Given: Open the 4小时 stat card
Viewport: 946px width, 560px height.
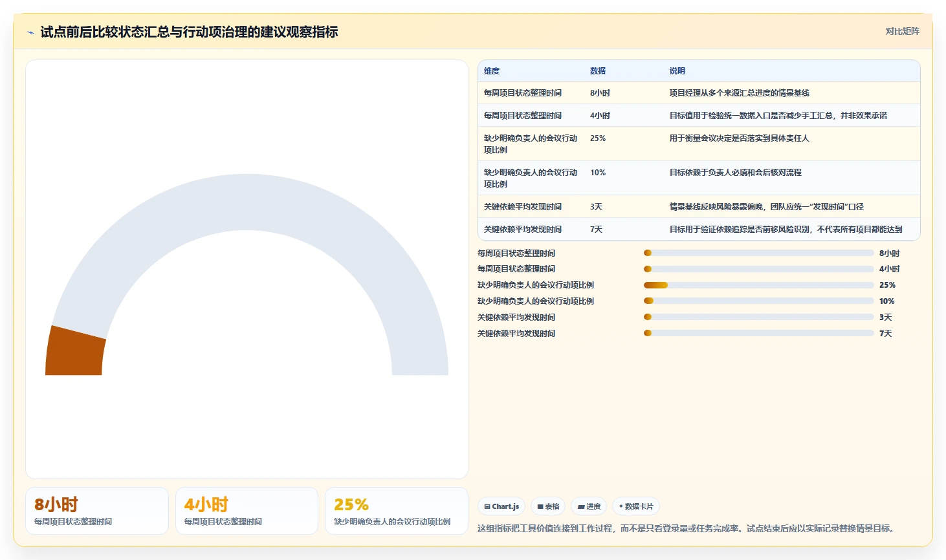Looking at the screenshot, I should pyautogui.click(x=247, y=511).
